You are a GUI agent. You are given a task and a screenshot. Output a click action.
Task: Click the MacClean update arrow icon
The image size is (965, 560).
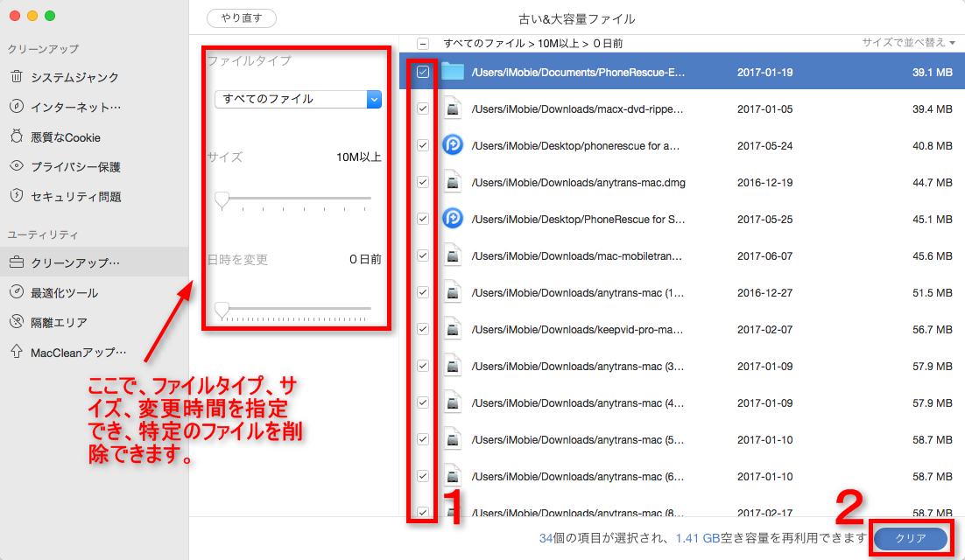click(17, 352)
